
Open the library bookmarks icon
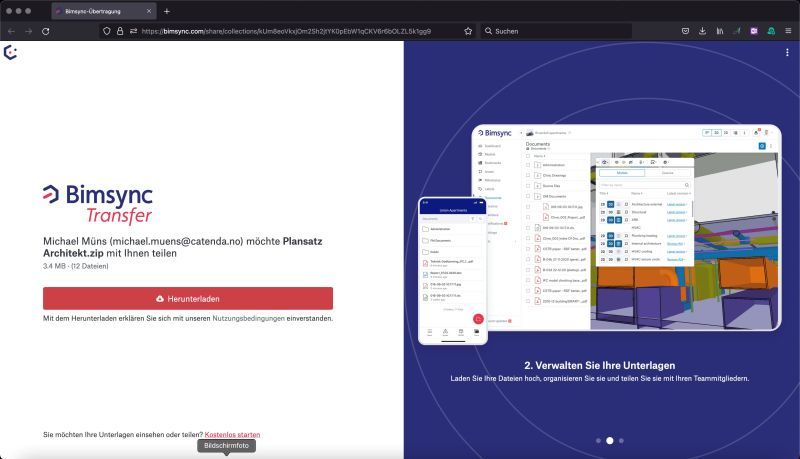720,31
